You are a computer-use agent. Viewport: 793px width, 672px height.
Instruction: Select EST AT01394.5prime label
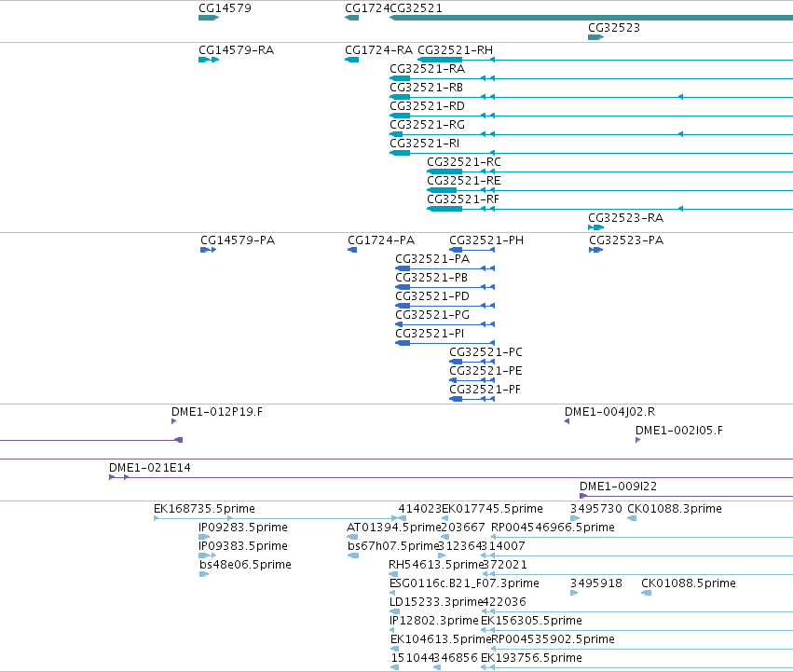394,528
